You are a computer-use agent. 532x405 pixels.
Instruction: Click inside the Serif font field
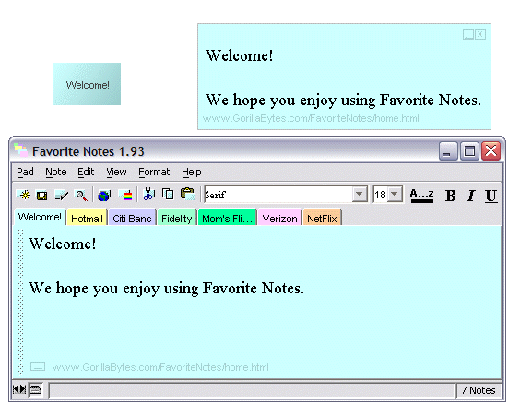tap(278, 195)
